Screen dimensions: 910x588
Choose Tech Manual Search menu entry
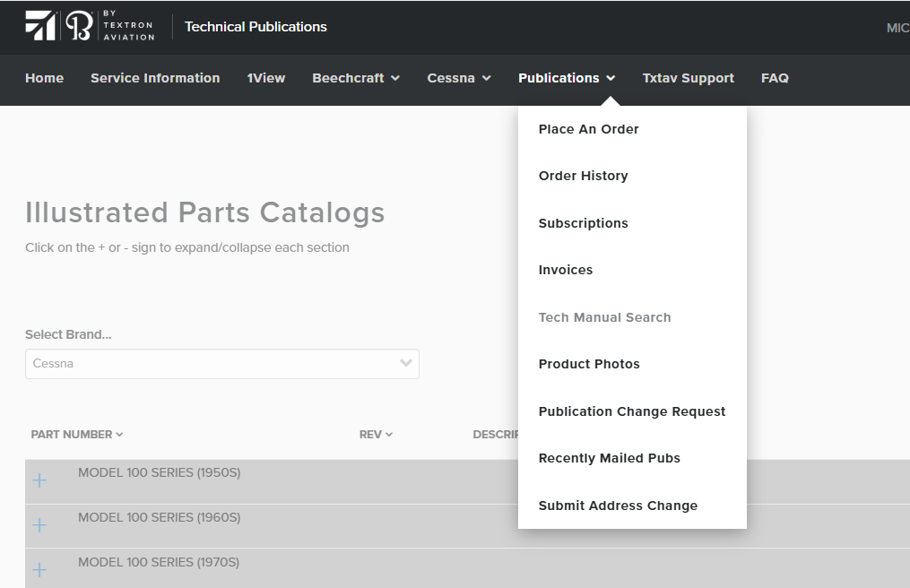click(x=605, y=317)
